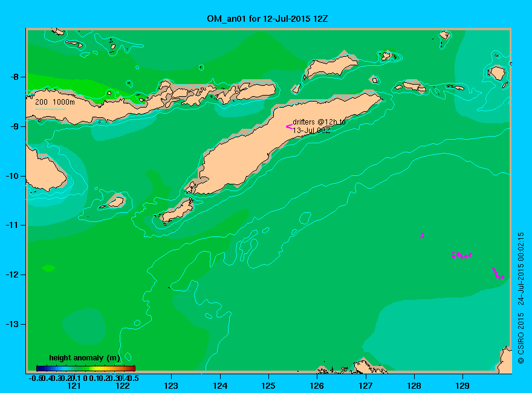Screen dimensions: 532x393
Task: Select the magenta drifter cluster near 129°E, 11.6°S
Action: click(462, 255)
